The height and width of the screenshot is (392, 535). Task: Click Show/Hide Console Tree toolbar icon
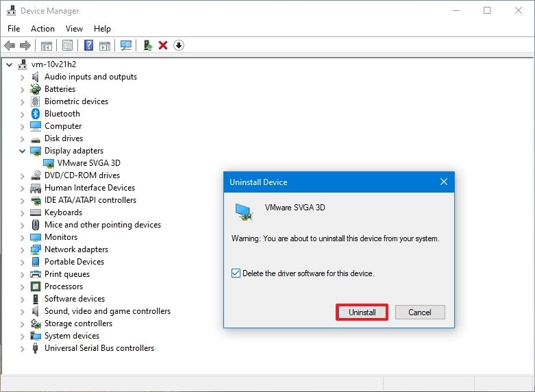pos(47,45)
